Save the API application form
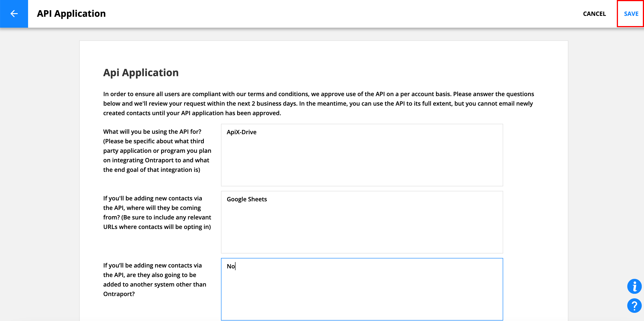Image resolution: width=644 pixels, height=321 pixels. click(631, 14)
